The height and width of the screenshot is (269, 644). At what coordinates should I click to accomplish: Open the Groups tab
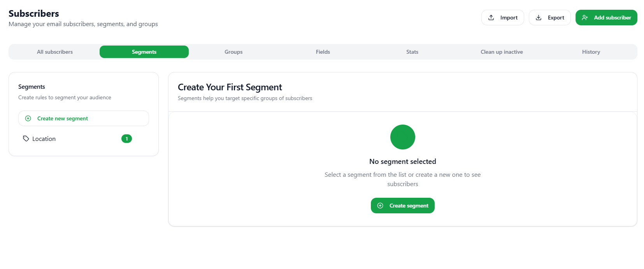click(233, 52)
